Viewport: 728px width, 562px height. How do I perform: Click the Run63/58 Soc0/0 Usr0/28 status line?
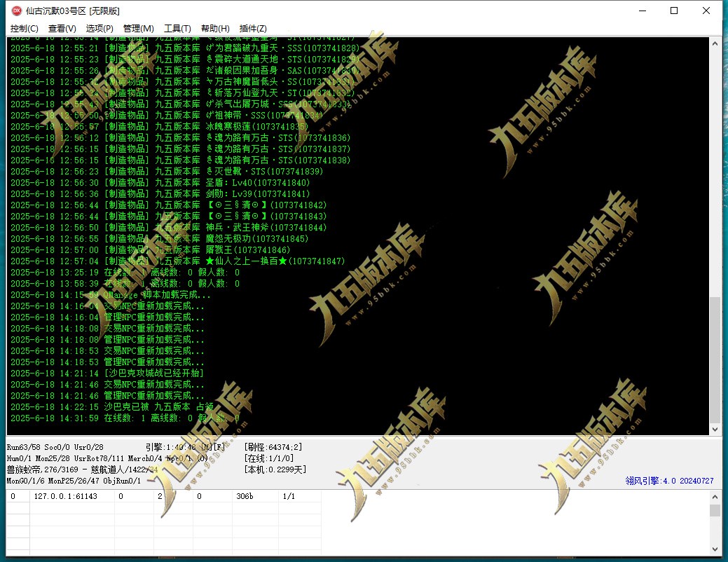pos(55,447)
